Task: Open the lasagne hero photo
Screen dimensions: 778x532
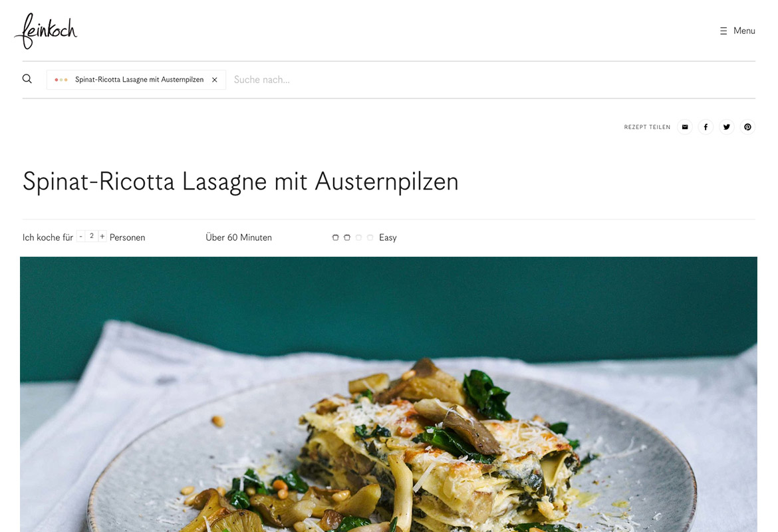Action: click(388, 394)
